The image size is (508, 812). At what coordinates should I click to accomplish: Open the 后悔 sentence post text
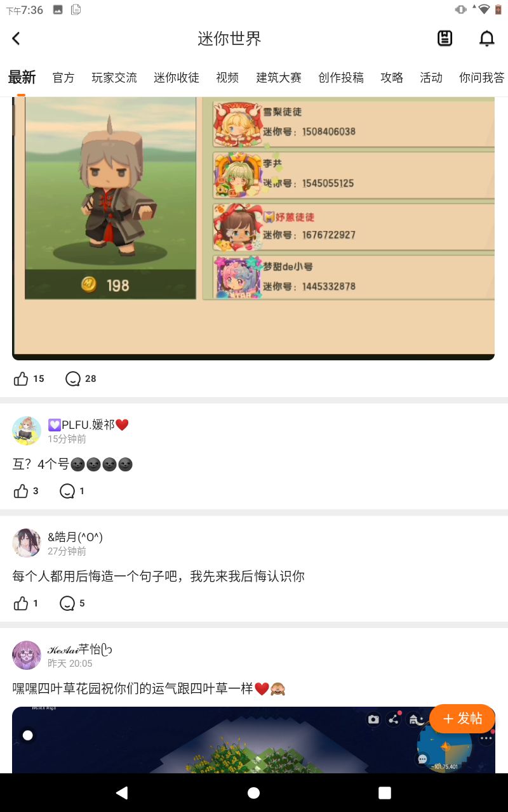[x=159, y=576]
